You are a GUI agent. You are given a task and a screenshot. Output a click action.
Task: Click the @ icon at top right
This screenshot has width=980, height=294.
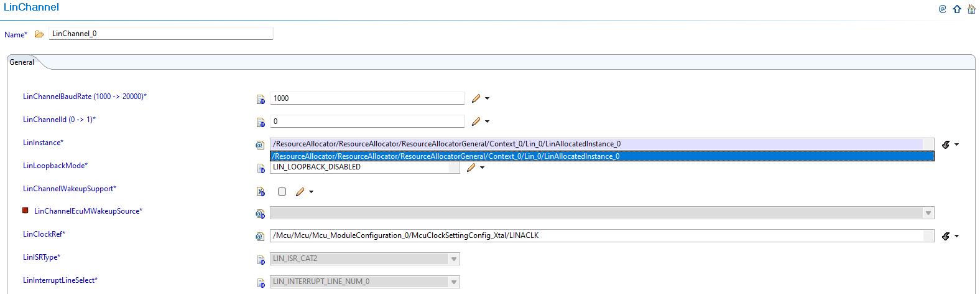click(x=942, y=9)
